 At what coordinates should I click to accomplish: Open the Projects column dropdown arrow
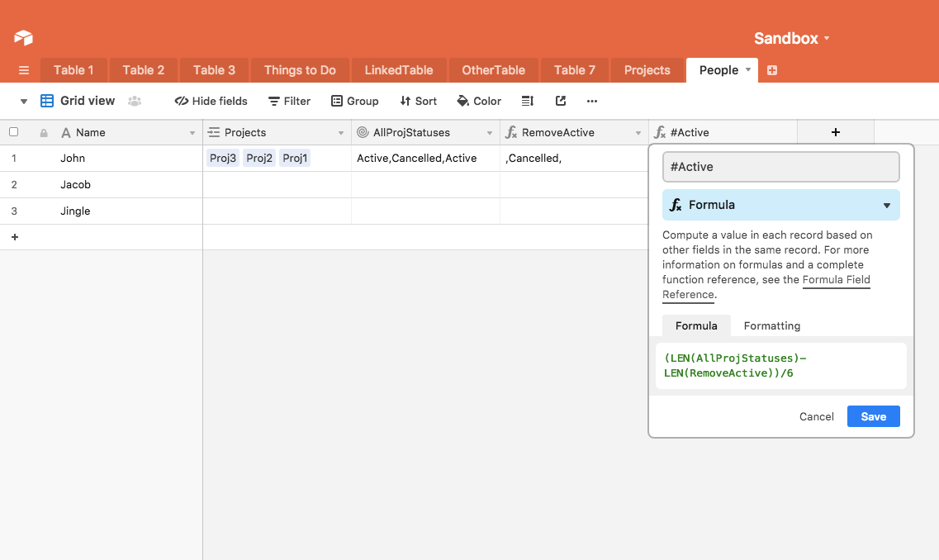tap(341, 133)
